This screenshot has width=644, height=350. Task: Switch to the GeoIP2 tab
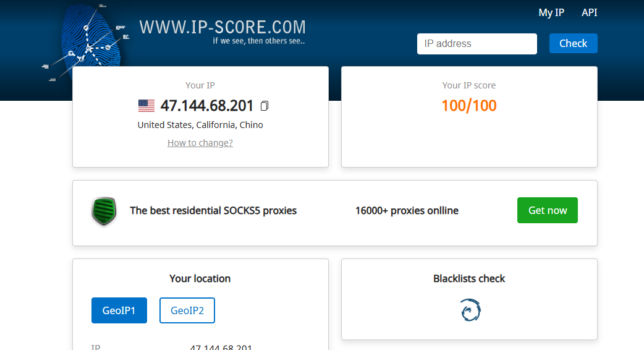[187, 310]
